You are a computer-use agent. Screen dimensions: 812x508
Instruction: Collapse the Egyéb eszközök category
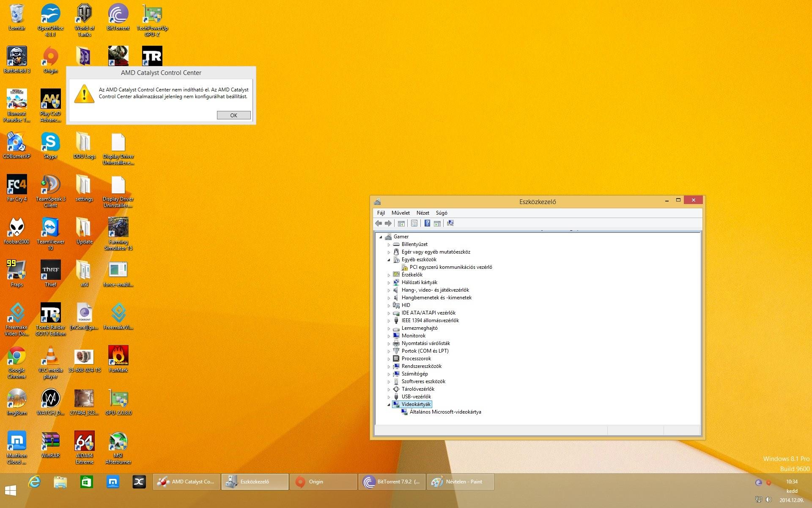coord(389,260)
